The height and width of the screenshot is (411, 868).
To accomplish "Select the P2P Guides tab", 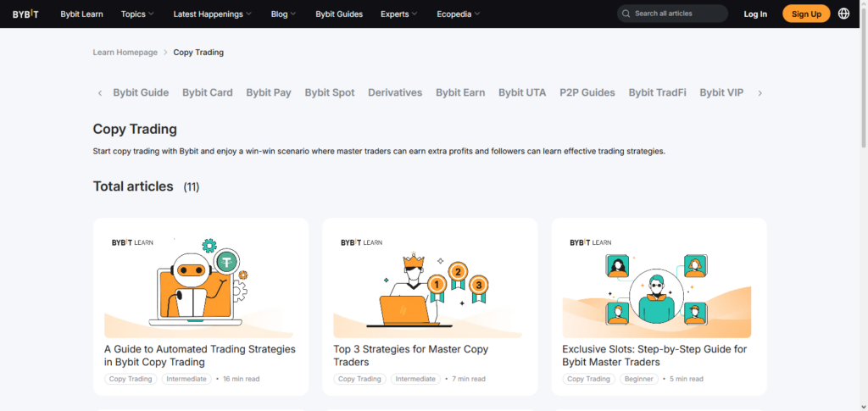I will [587, 93].
